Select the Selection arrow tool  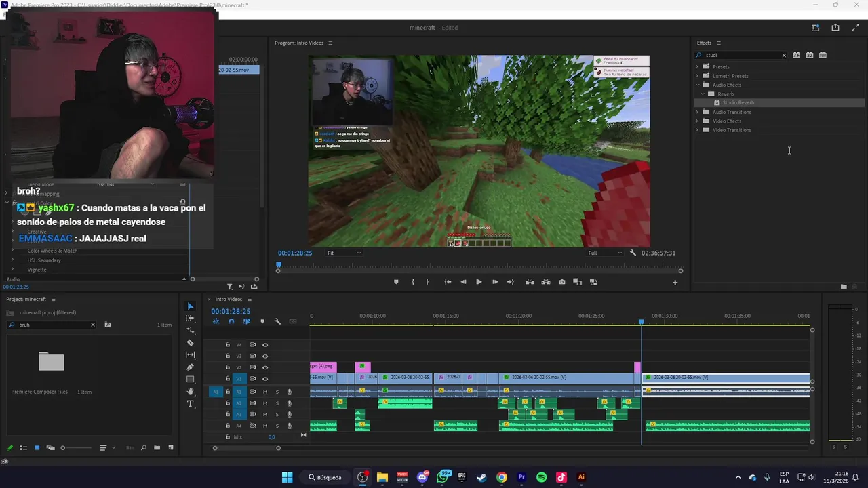click(191, 306)
